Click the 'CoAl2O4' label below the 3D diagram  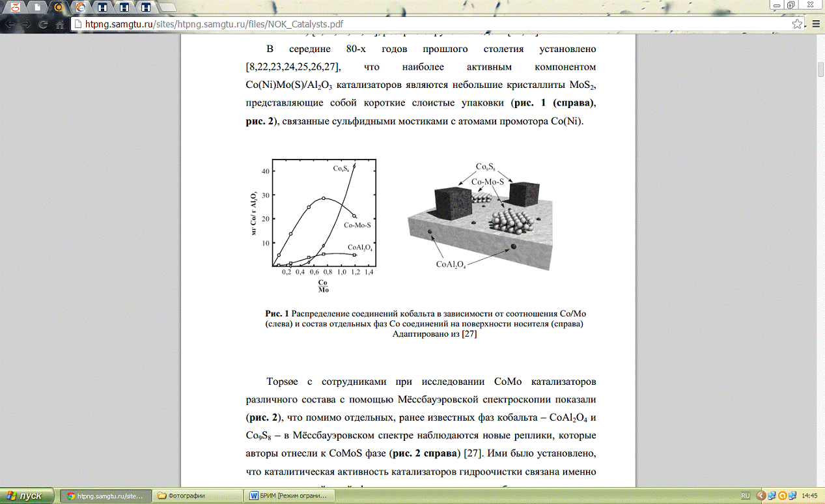tap(451, 264)
